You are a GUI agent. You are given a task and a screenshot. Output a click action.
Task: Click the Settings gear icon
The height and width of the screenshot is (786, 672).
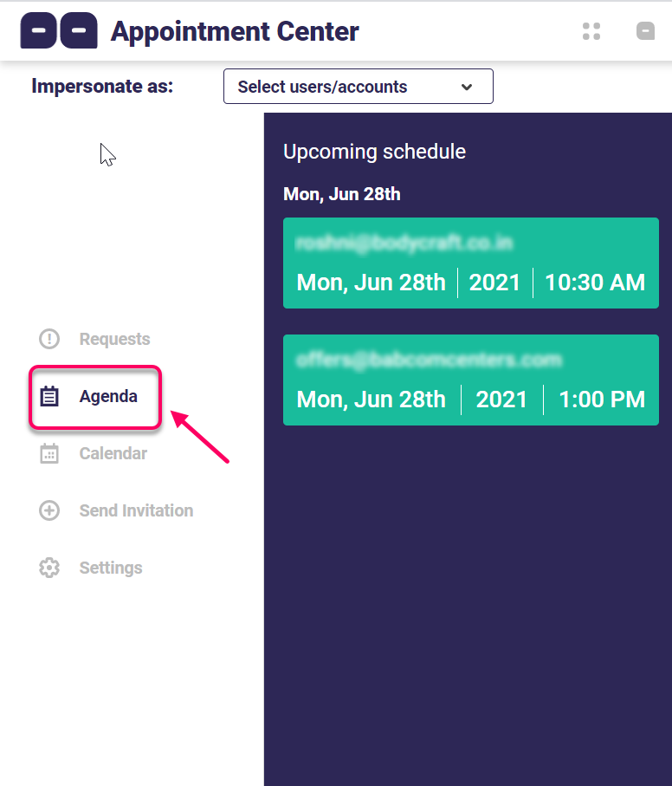49,568
